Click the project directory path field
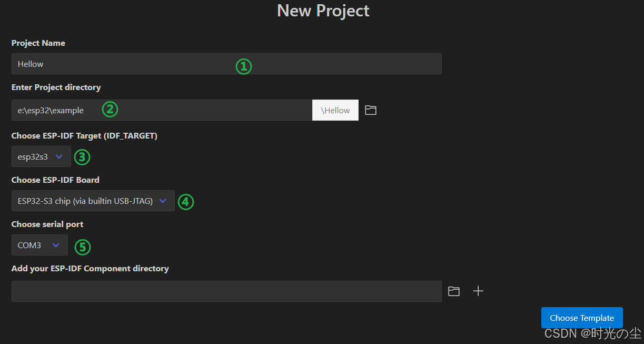Image resolution: width=644 pixels, height=344 pixels. (162, 110)
